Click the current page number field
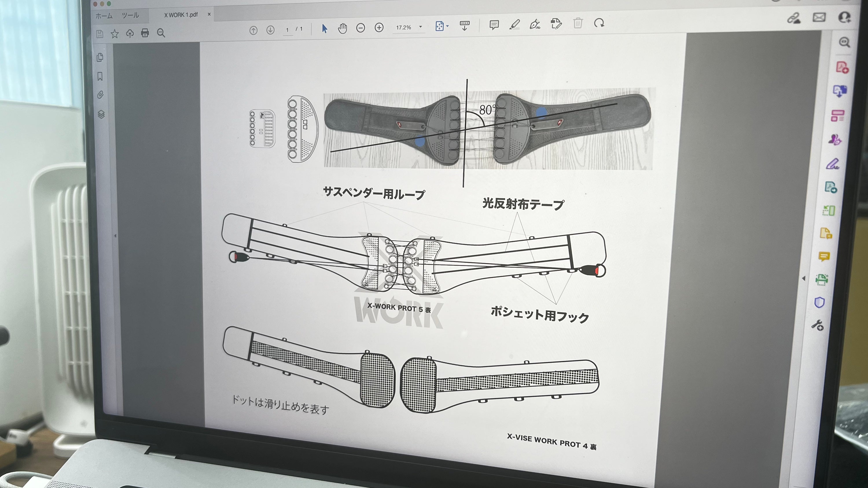 tap(287, 30)
